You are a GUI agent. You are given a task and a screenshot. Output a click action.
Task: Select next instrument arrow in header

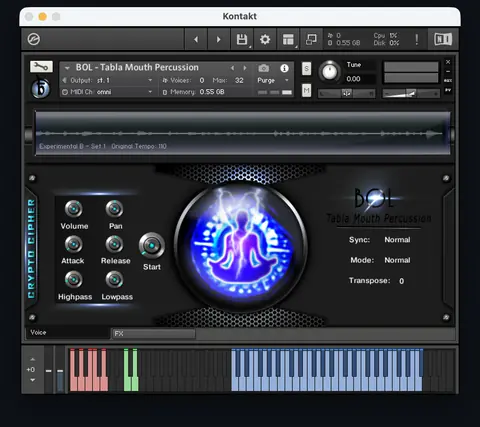pos(245,68)
